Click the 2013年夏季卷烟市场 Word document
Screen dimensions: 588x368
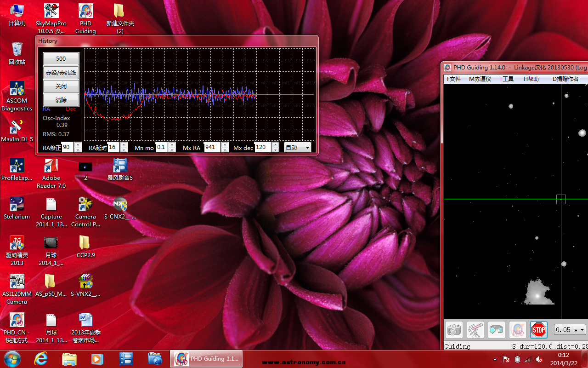(x=85, y=328)
